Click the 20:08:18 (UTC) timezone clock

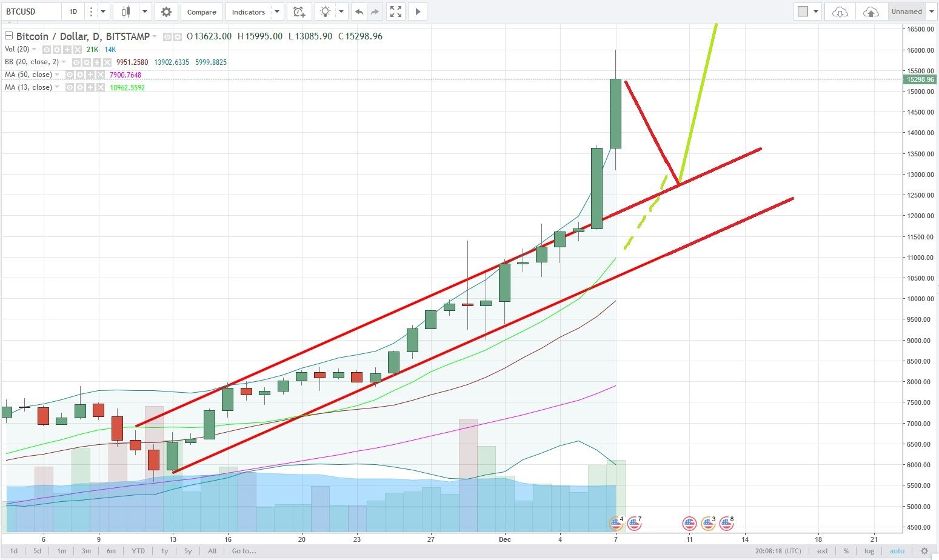tap(778, 551)
